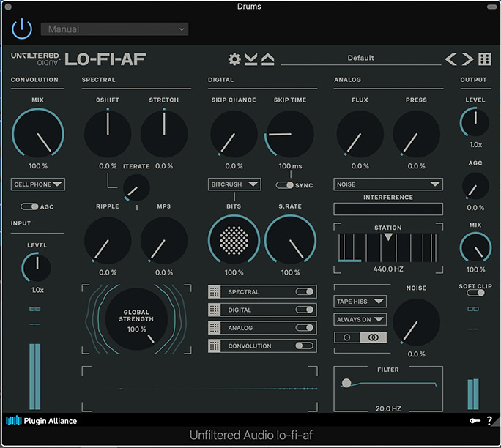The width and height of the screenshot is (501, 448).
Task: Click the Interference display bar
Action: tap(388, 209)
